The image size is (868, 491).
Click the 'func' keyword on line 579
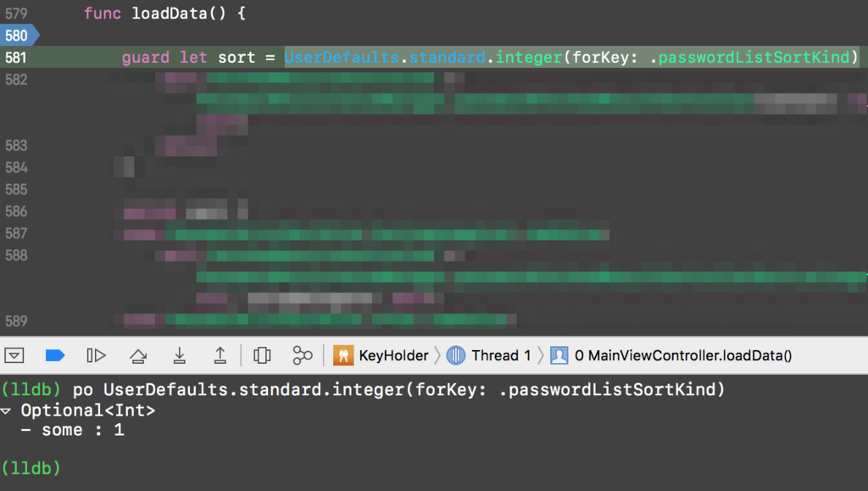point(103,14)
